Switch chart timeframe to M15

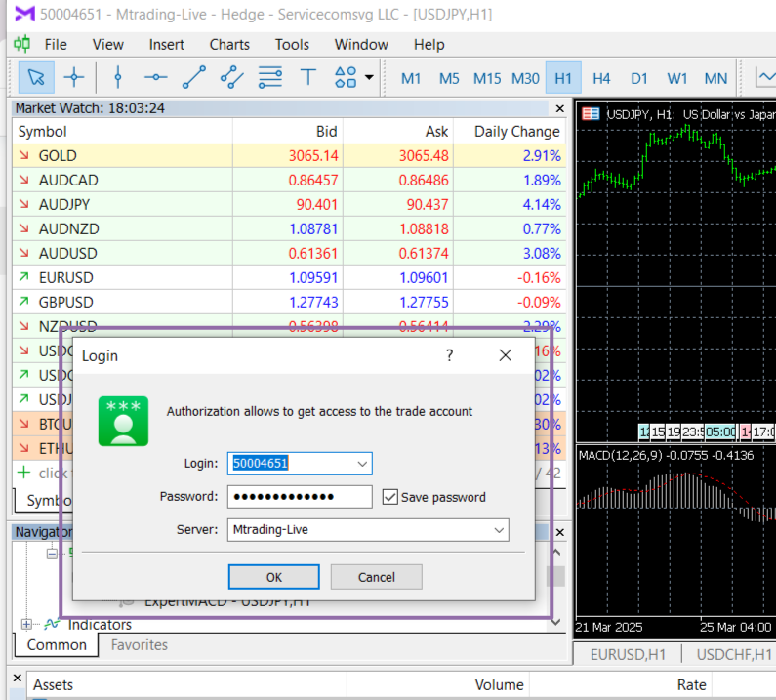[x=487, y=78]
